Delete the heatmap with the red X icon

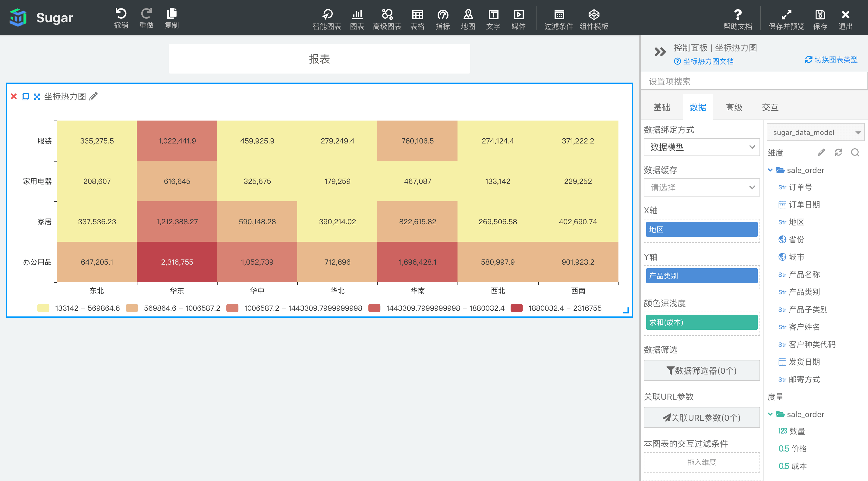click(14, 97)
